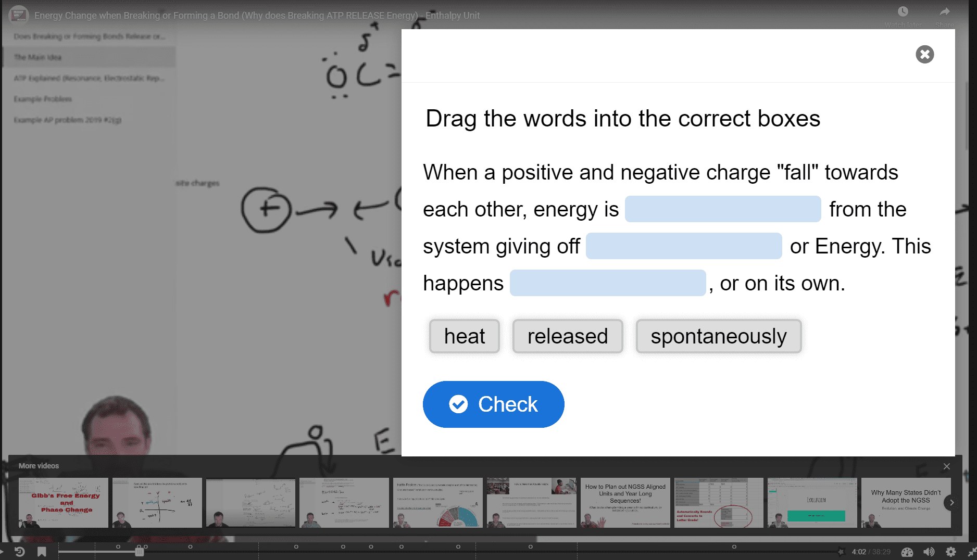The height and width of the screenshot is (560, 977).
Task: Open third More videos thumbnail with whiteboard
Action: point(250,503)
